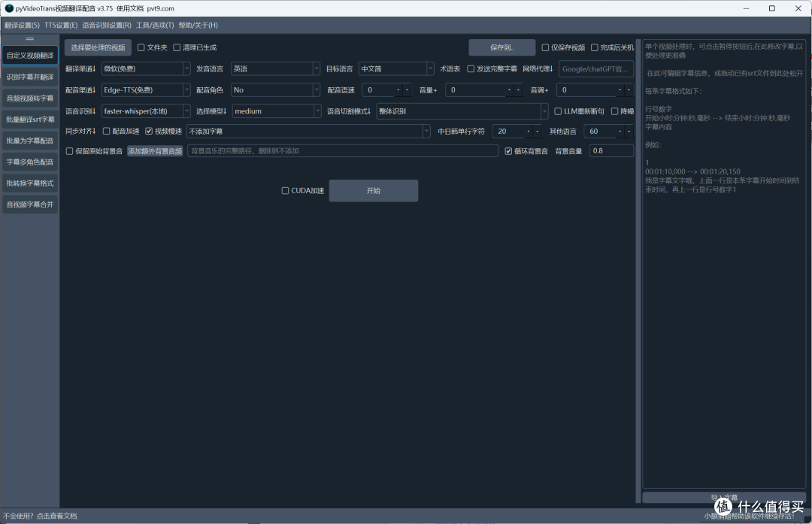
Task: Click the 语音识别↓ label
Action: pos(80,111)
